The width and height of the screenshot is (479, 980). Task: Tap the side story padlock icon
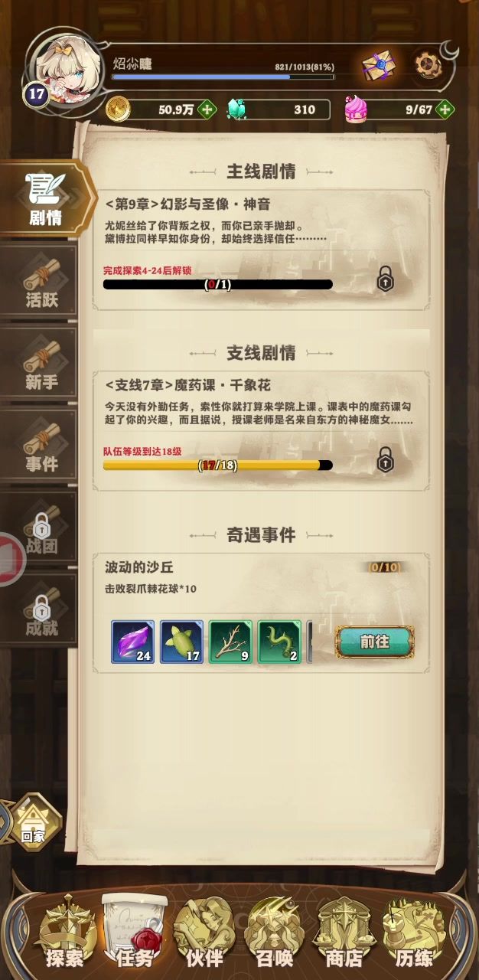point(386,459)
